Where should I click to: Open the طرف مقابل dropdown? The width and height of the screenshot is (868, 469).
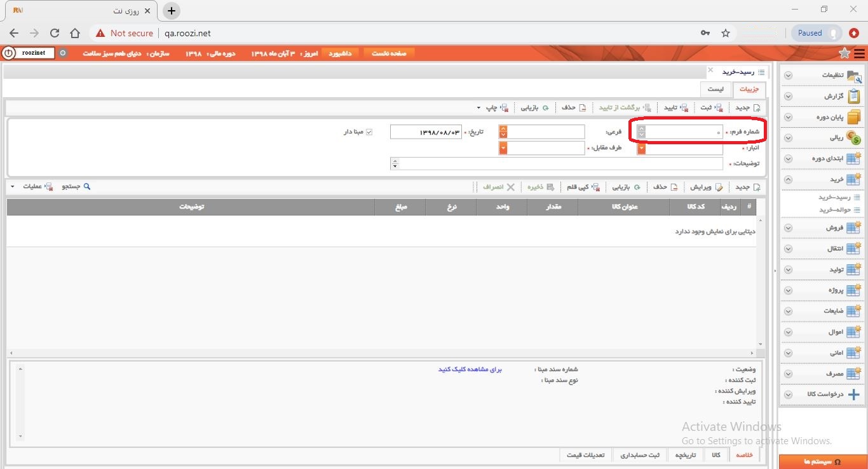pos(503,148)
